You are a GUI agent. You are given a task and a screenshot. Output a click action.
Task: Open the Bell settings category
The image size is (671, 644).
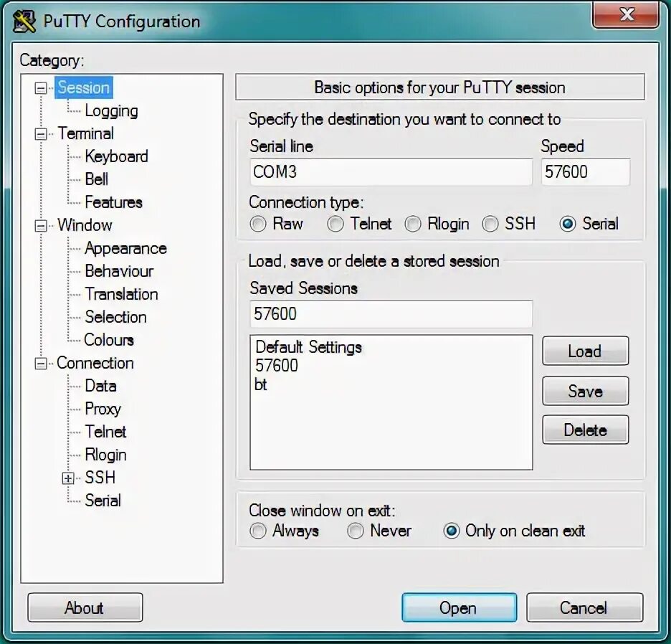(96, 179)
